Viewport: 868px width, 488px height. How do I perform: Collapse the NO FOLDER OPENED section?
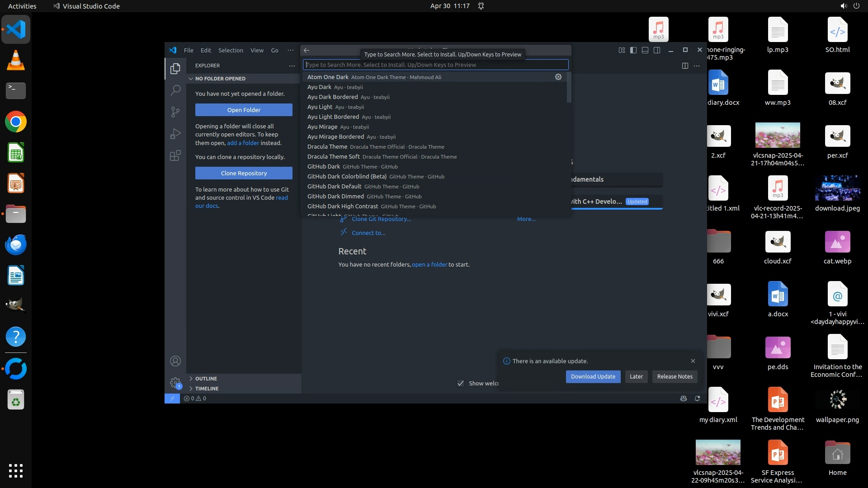coord(220,79)
